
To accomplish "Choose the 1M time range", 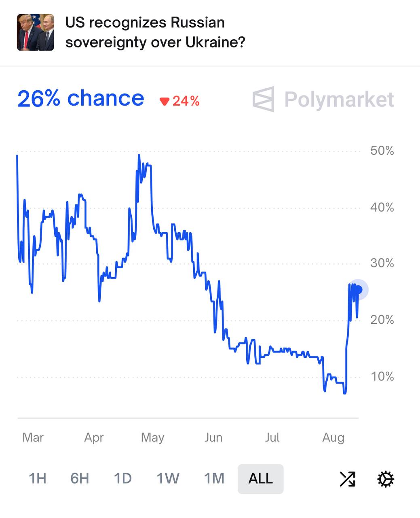I will pyautogui.click(x=214, y=479).
